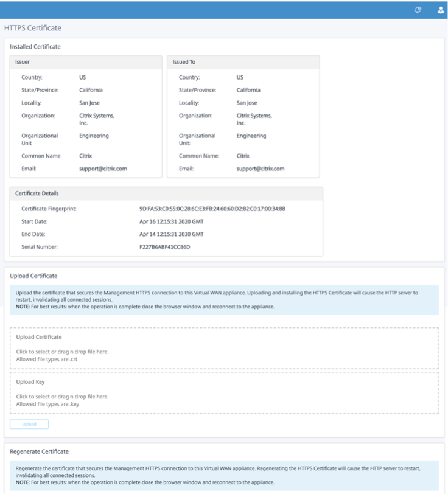Select the Upload Certificate drop zone
The width and height of the screenshot is (448, 494).
click(x=224, y=348)
